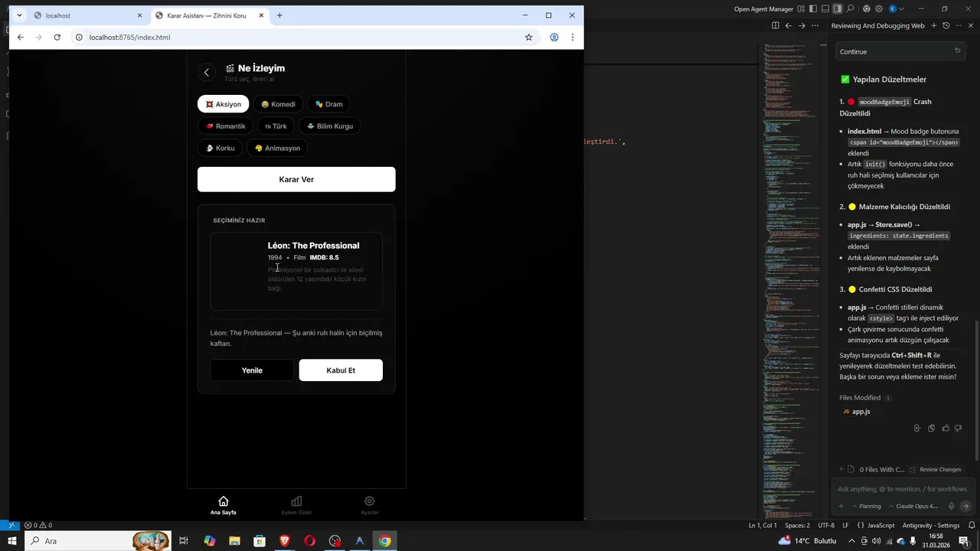Click Antigravity - Settings in status bar
The width and height of the screenshot is (980, 551).
pos(931,526)
